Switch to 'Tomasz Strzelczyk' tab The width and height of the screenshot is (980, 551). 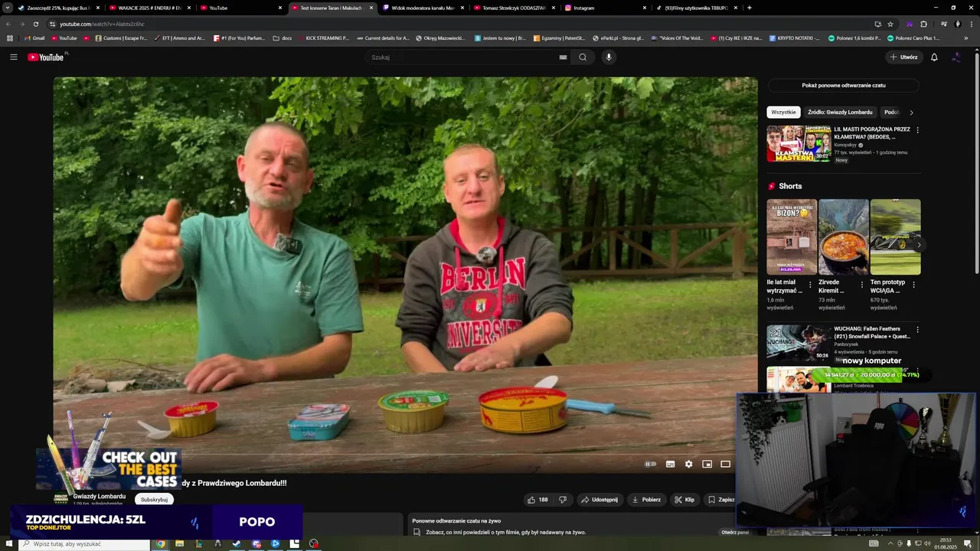[x=513, y=8]
